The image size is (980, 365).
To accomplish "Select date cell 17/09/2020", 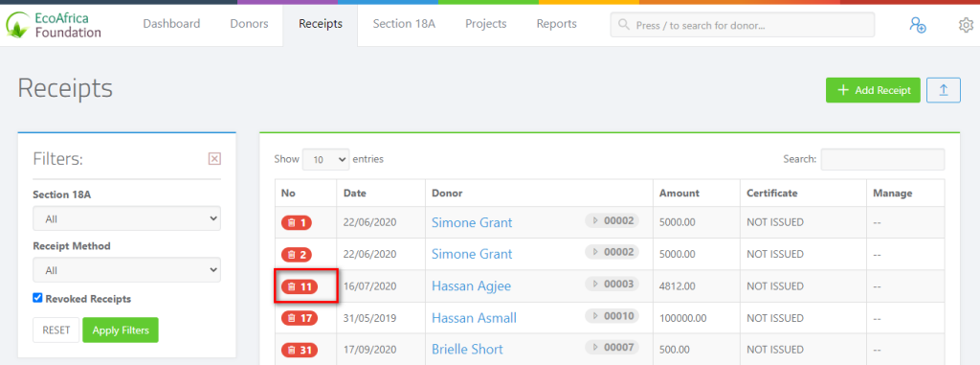I will coord(370,350).
